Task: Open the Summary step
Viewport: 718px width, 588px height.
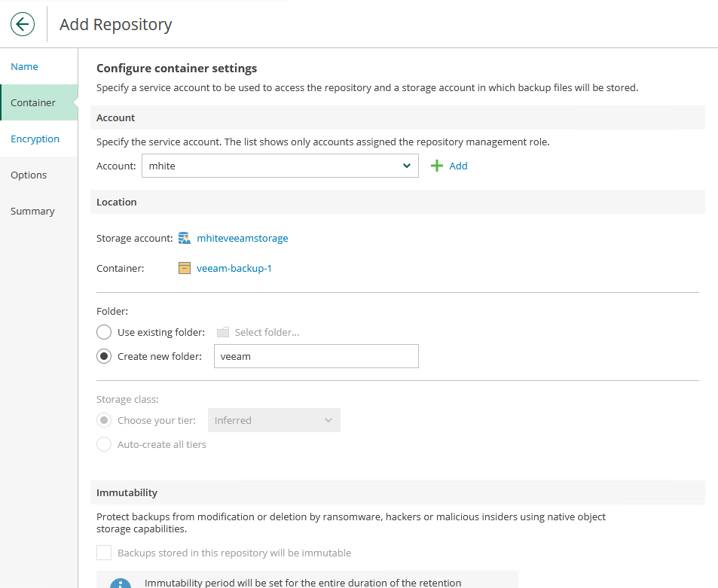Action: tap(32, 211)
